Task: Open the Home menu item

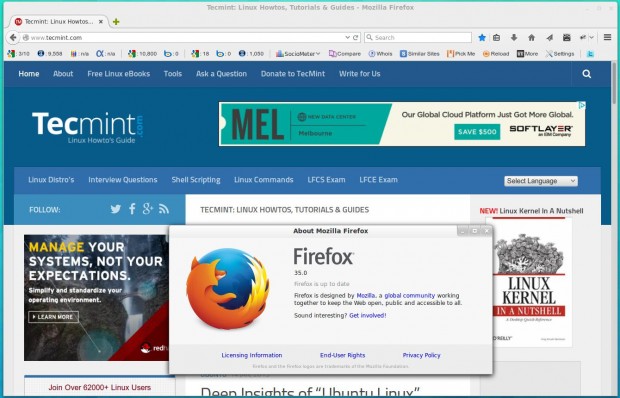Action: pyautogui.click(x=29, y=74)
